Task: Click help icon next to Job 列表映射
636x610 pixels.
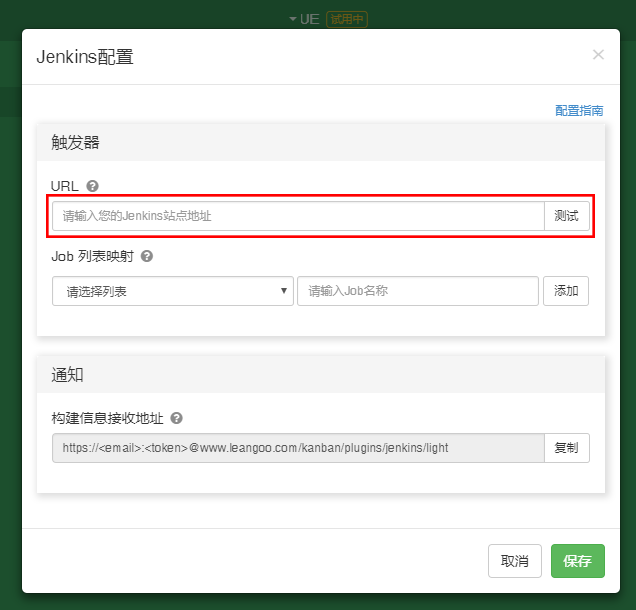Action: coord(147,256)
